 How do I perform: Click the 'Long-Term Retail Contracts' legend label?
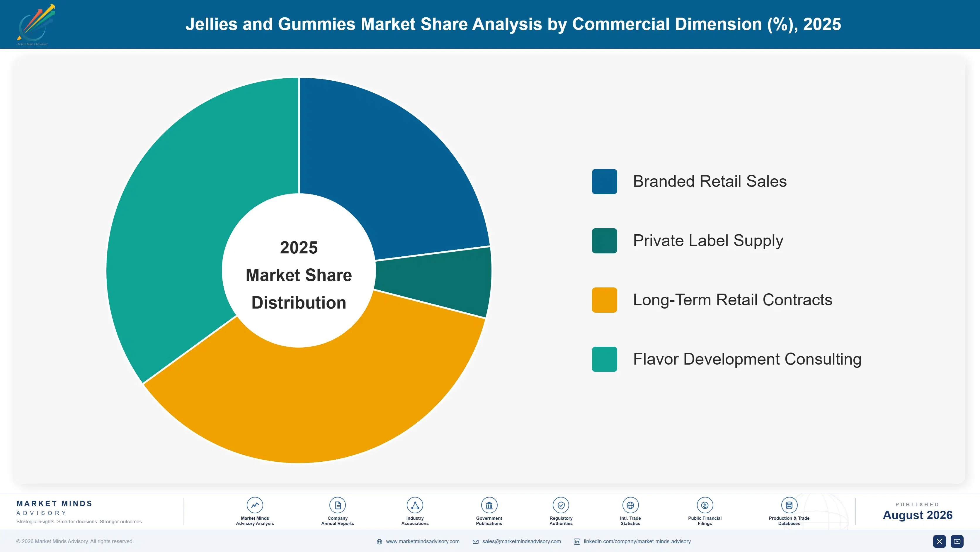(732, 300)
